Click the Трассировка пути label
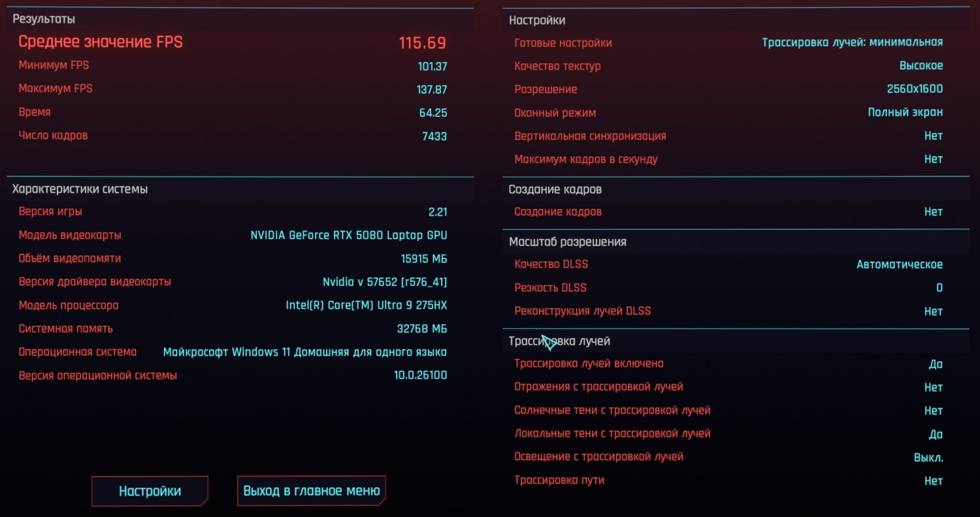 [559, 480]
